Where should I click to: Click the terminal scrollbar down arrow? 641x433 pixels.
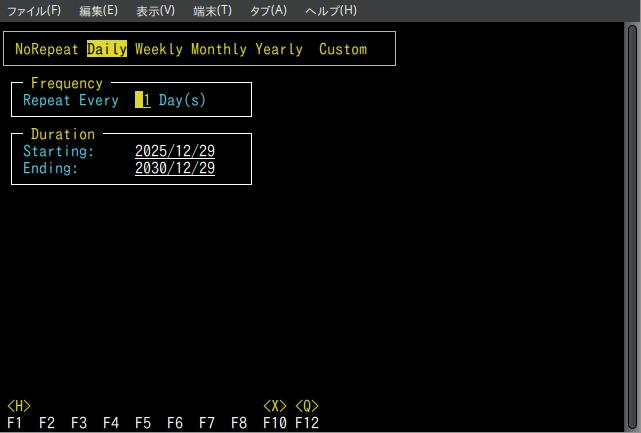pyautogui.click(x=632, y=425)
